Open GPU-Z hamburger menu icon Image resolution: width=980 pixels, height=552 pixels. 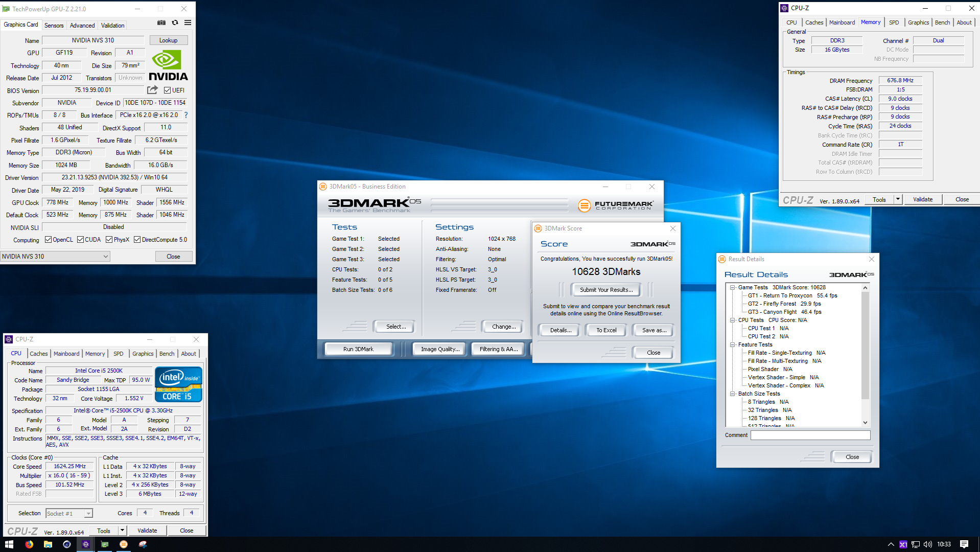[188, 22]
